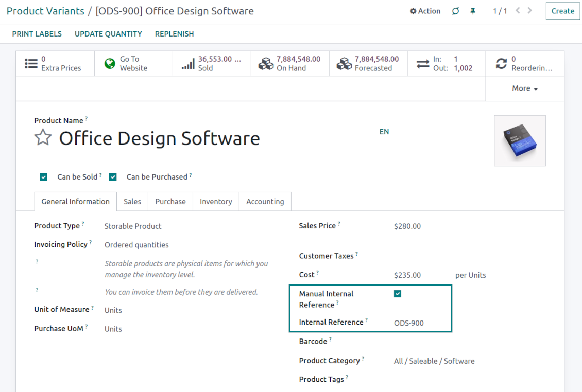
Task: Click the On Hand cubes icon
Action: coord(266,63)
